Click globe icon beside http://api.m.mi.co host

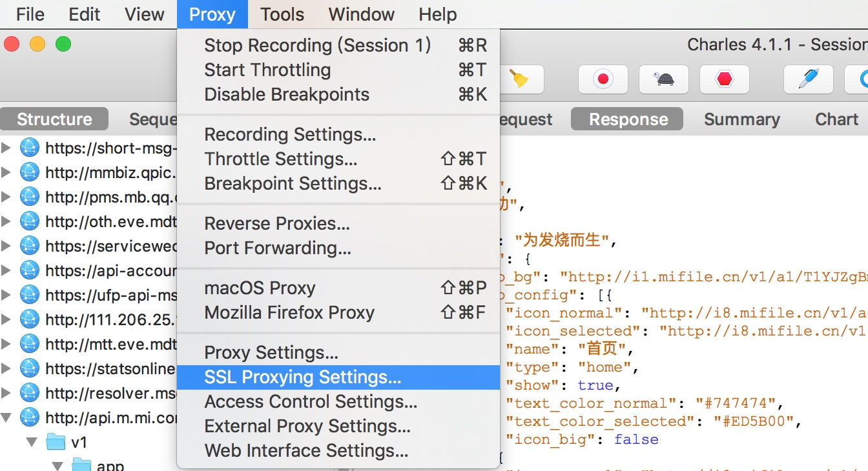tap(30, 417)
